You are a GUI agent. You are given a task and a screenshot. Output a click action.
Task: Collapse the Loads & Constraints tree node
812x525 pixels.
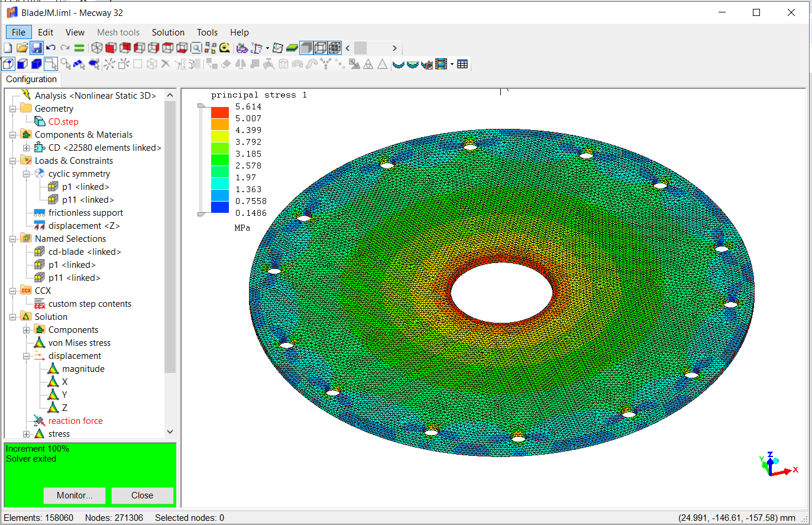13,161
